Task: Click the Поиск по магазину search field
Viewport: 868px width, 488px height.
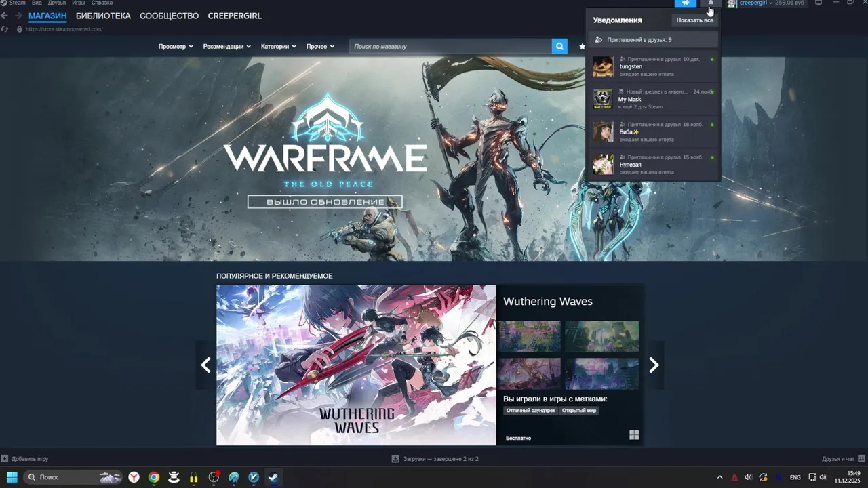Action: coord(450,46)
